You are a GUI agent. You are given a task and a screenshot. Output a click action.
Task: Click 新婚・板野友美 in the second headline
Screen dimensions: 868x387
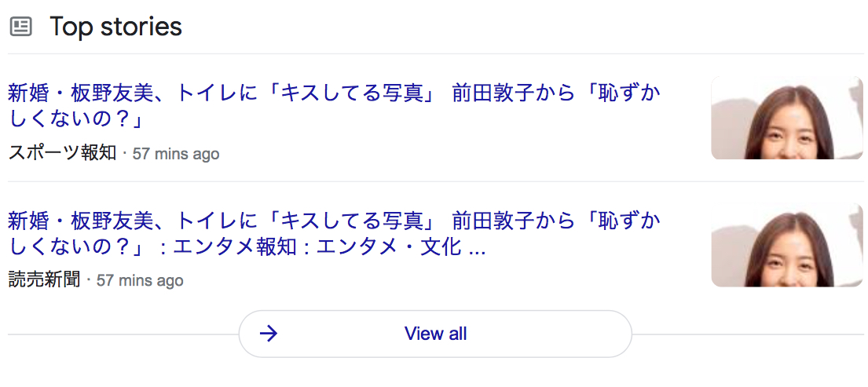click(79, 221)
